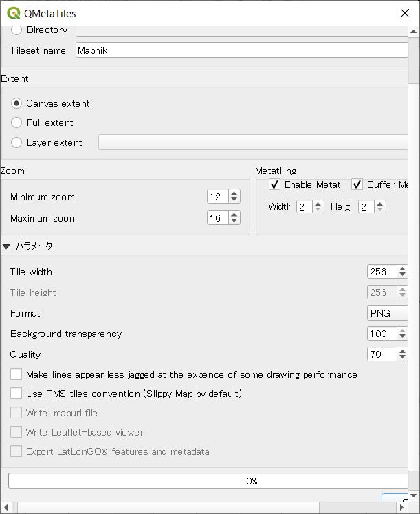Open the Format PNG dropdown
The height and width of the screenshot is (514, 420).
tap(387, 313)
